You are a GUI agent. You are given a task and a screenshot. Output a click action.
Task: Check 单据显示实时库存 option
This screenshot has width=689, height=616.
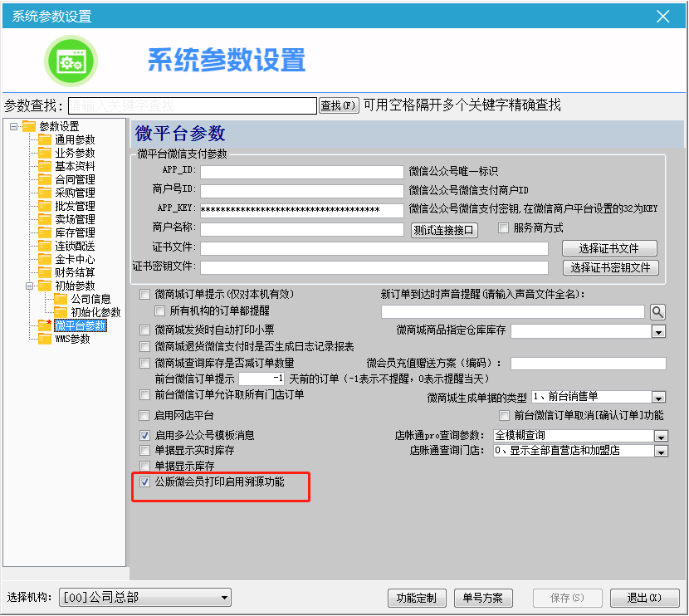(144, 450)
